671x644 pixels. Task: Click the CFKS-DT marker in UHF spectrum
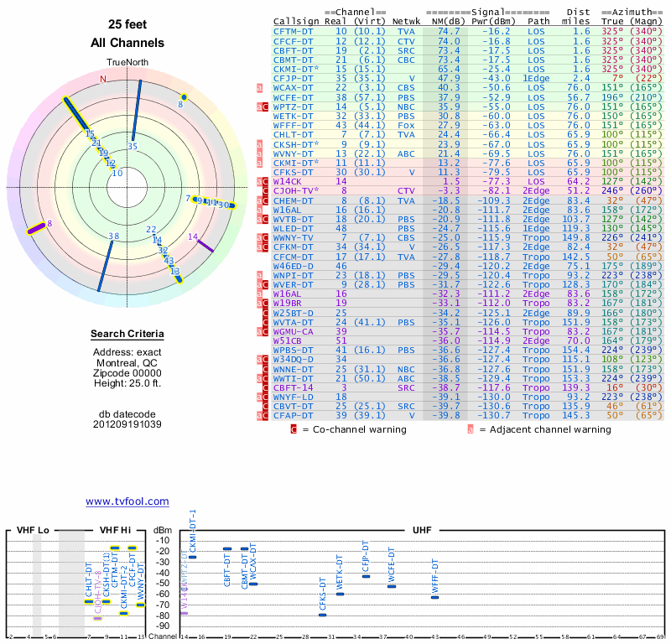coord(322,615)
